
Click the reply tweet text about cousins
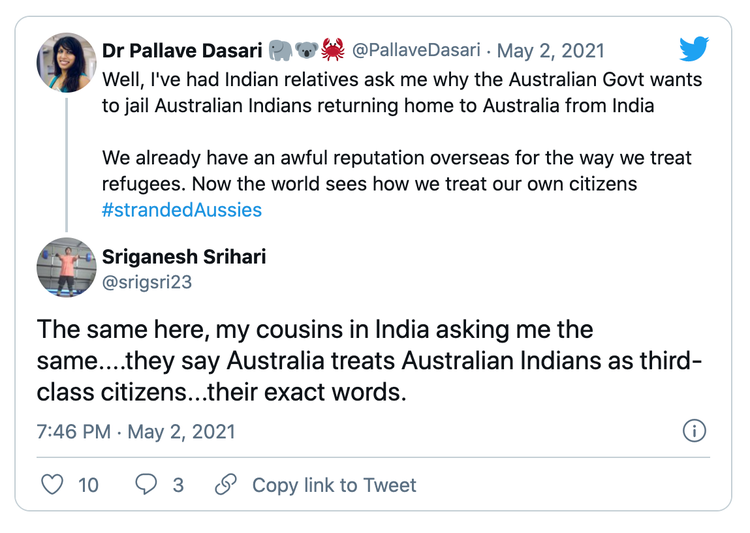coord(369,360)
